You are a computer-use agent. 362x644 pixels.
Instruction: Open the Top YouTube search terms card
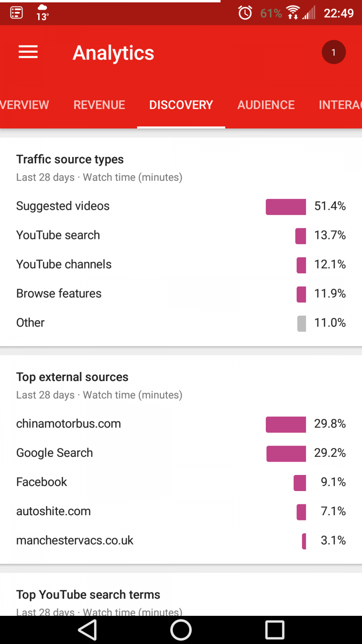point(181,594)
